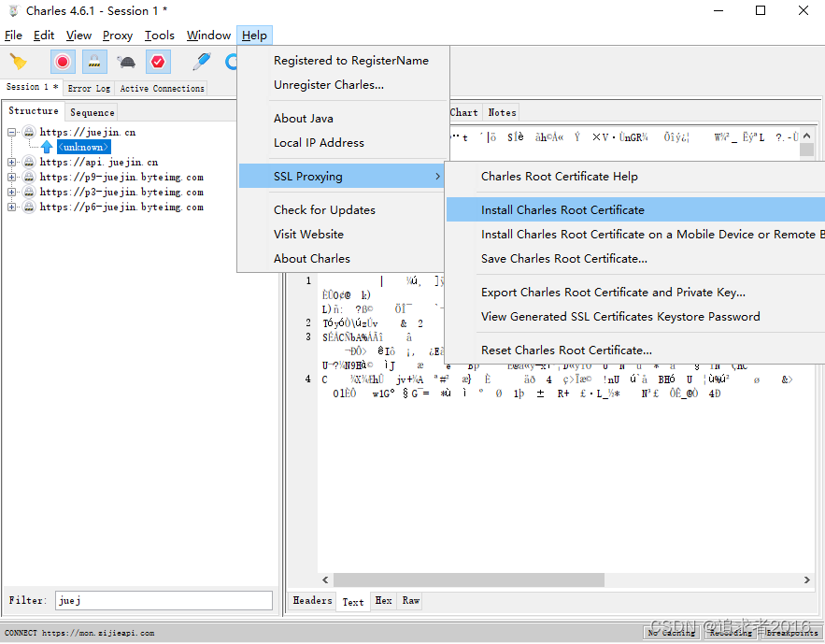Viewport: 825px width, 644px height.
Task: Choose Unregister Charles... menu item
Action: [x=344, y=85]
